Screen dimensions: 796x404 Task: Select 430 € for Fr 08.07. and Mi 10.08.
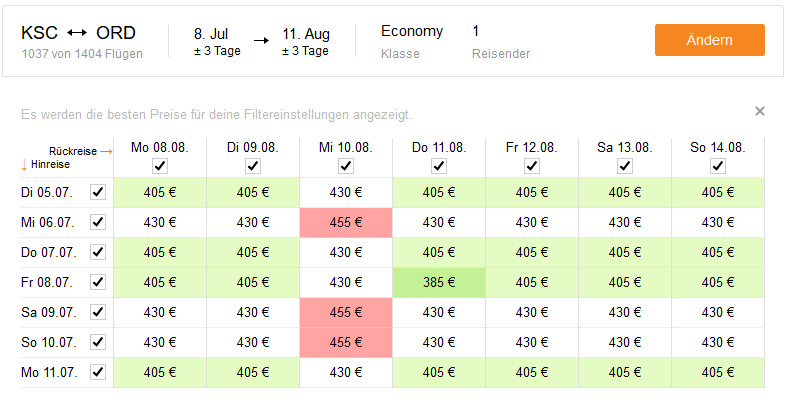346,282
